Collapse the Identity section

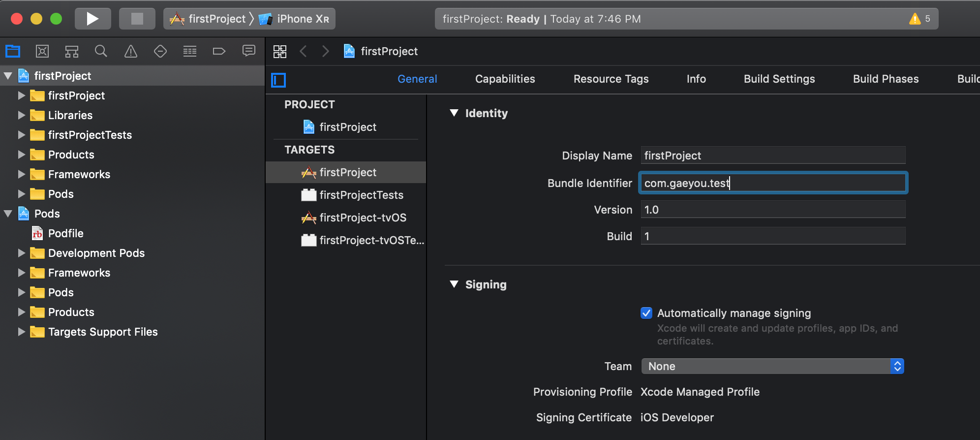[x=454, y=113]
